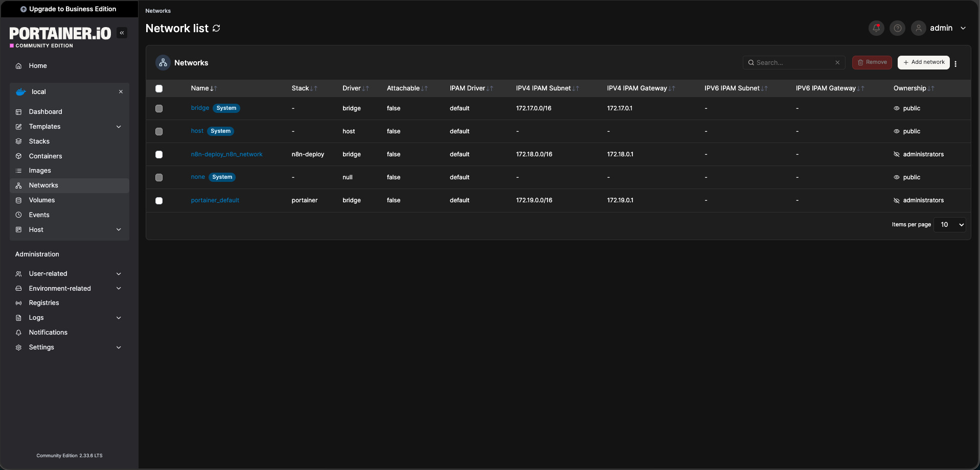
Task: Open the notification bell at top right
Action: pyautogui.click(x=876, y=28)
